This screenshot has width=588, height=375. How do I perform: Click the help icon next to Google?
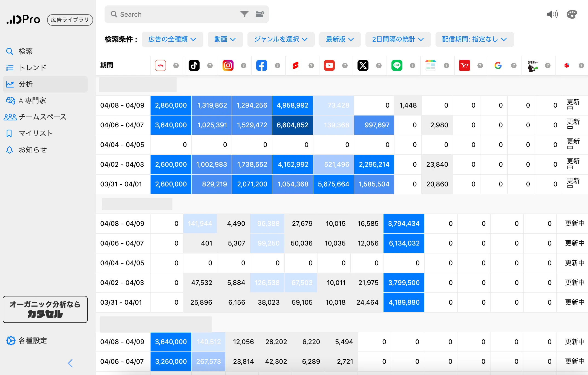click(x=514, y=65)
